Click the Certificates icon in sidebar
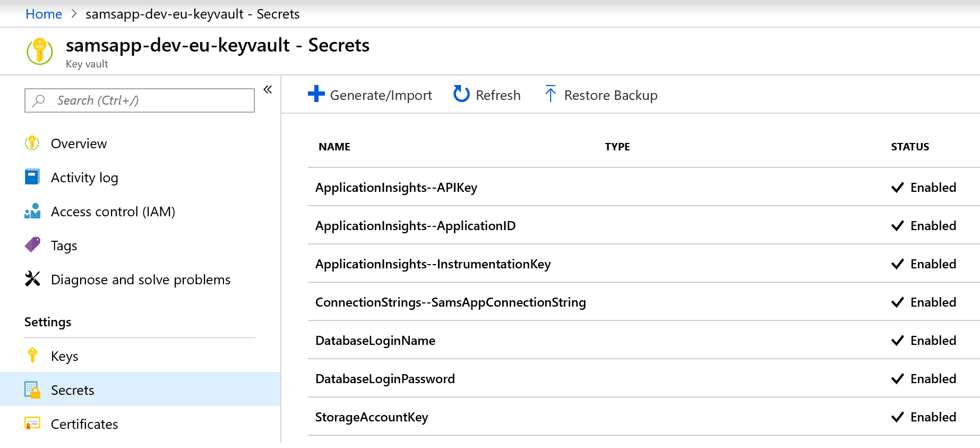Image resolution: width=980 pixels, height=448 pixels. tap(32, 424)
